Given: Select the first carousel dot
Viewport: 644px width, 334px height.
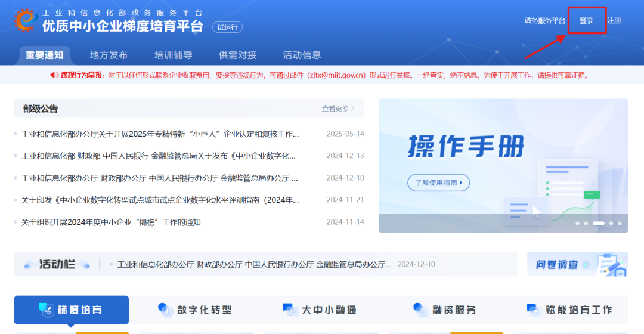Looking at the screenshot, I should coord(577,224).
